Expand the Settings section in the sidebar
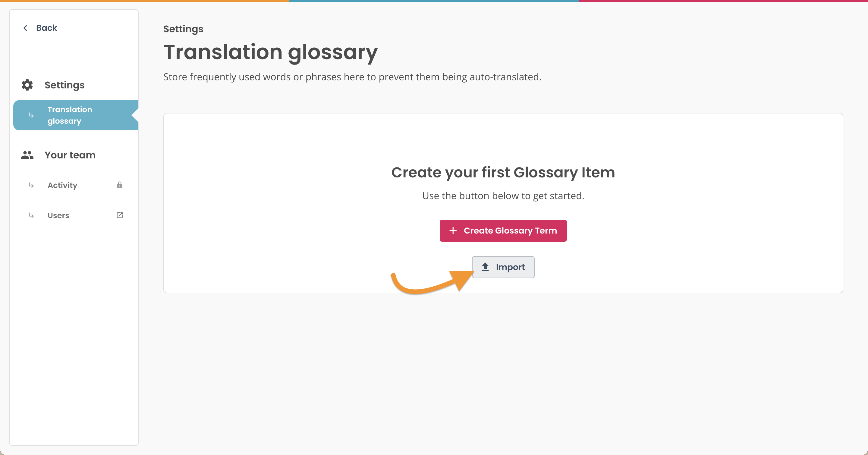This screenshot has width=868, height=455. [x=65, y=85]
